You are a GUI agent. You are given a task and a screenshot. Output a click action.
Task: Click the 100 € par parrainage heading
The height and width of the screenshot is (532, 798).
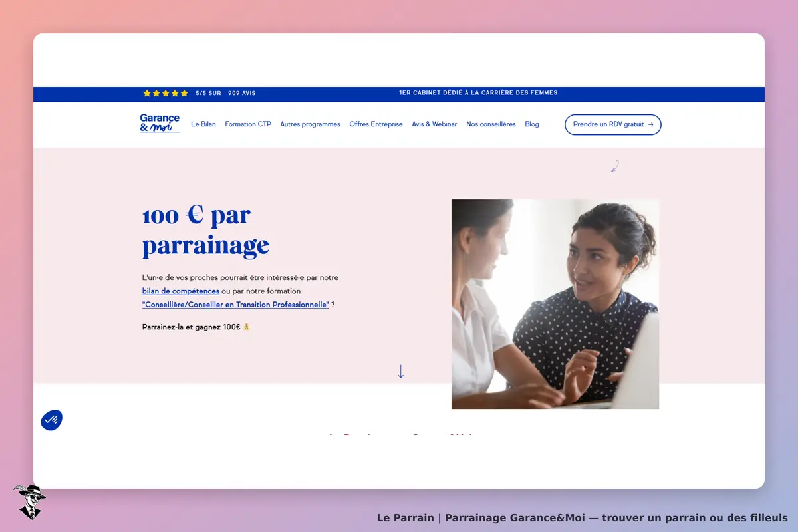click(206, 230)
